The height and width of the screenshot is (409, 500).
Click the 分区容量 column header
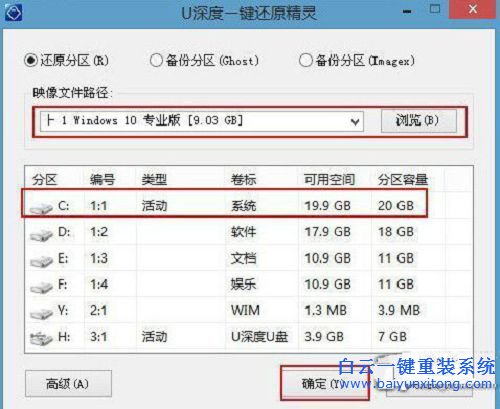pos(403,180)
